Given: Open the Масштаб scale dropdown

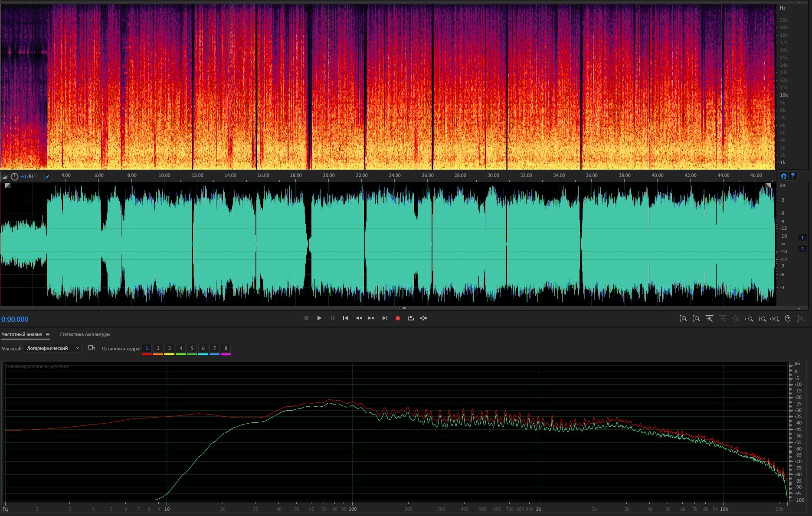Looking at the screenshot, I should pos(53,348).
